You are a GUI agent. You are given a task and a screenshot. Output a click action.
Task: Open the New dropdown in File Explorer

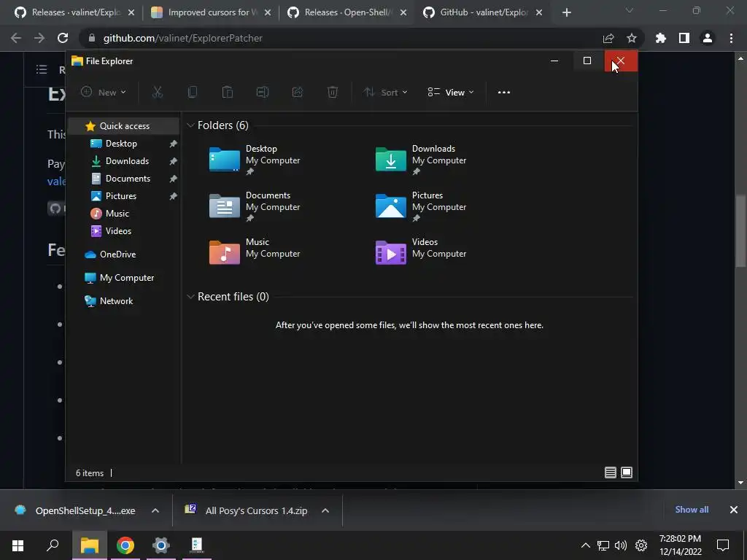click(x=104, y=92)
